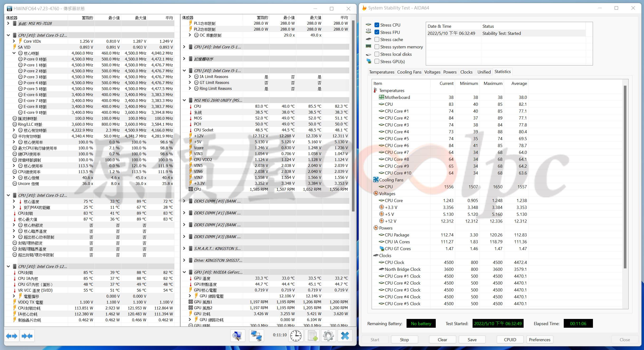Expand the IA Limit Reasons row
The height and width of the screenshot is (350, 644).
190,76
